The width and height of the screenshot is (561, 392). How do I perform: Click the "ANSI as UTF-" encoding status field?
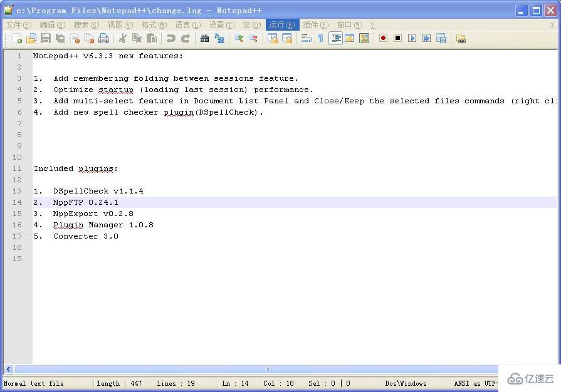[476, 383]
